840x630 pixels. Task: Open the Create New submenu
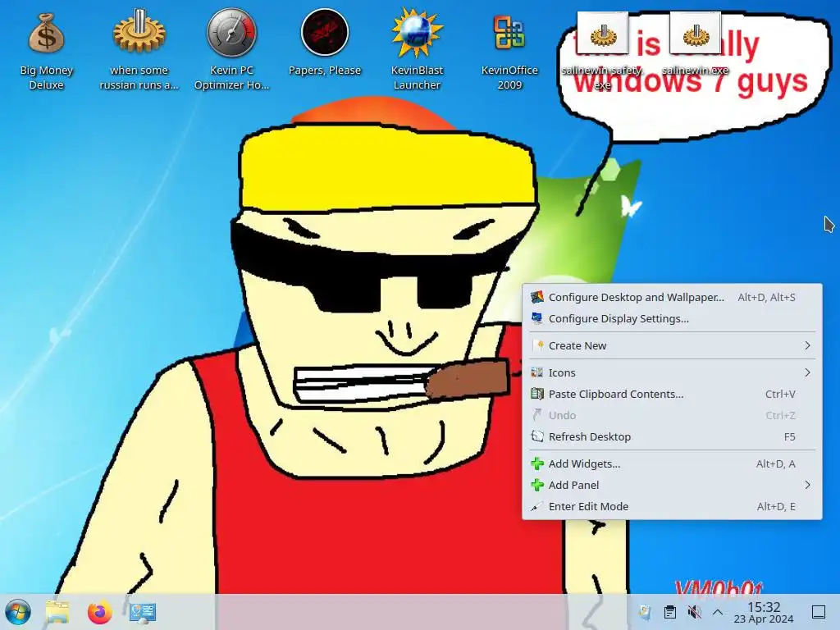click(672, 345)
